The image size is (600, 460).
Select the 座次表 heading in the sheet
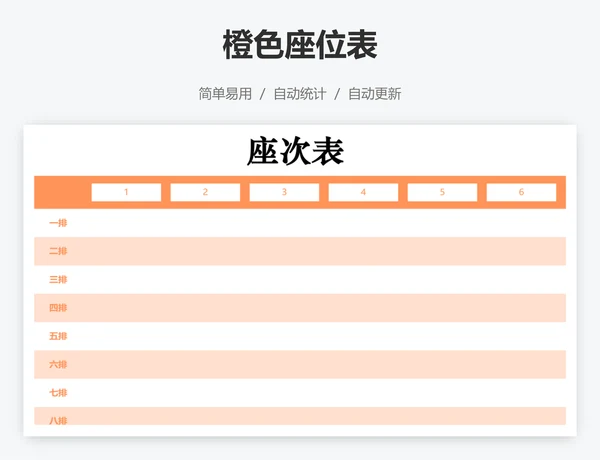pyautogui.click(x=295, y=152)
